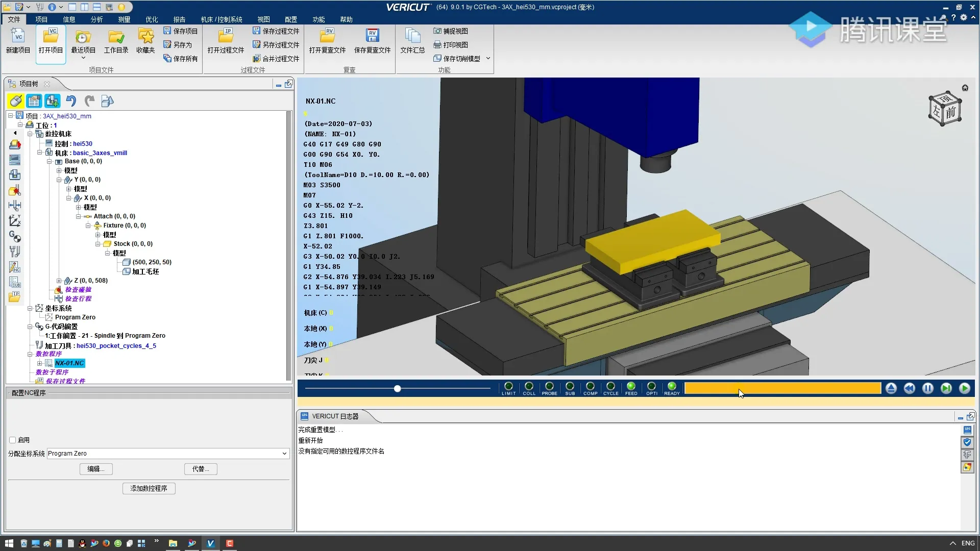Click rewind to start button
Viewport: 980px width, 551px height.
coord(909,389)
